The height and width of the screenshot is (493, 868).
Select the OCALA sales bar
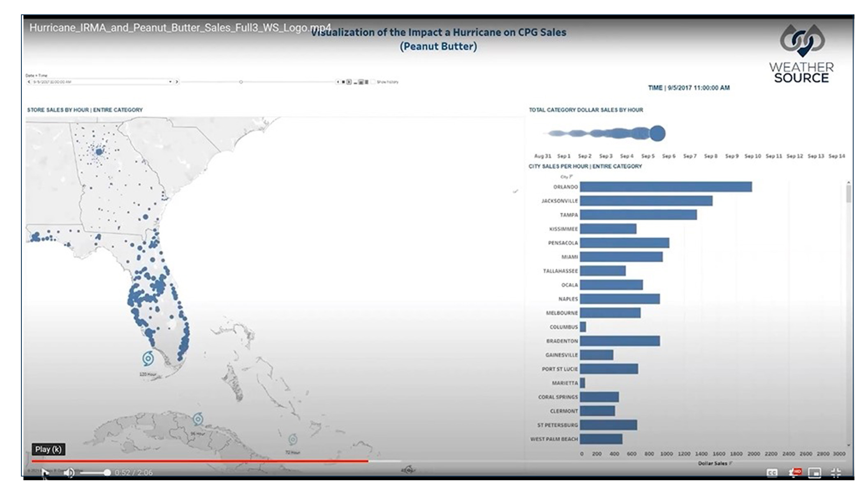click(611, 285)
